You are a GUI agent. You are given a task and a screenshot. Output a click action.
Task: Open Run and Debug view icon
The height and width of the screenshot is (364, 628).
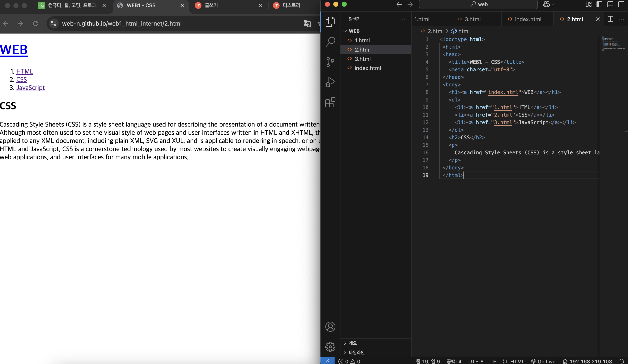[330, 82]
